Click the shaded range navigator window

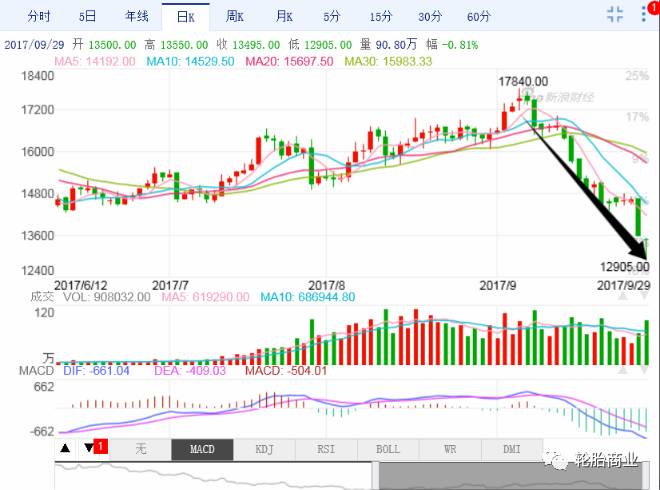tap(511, 476)
